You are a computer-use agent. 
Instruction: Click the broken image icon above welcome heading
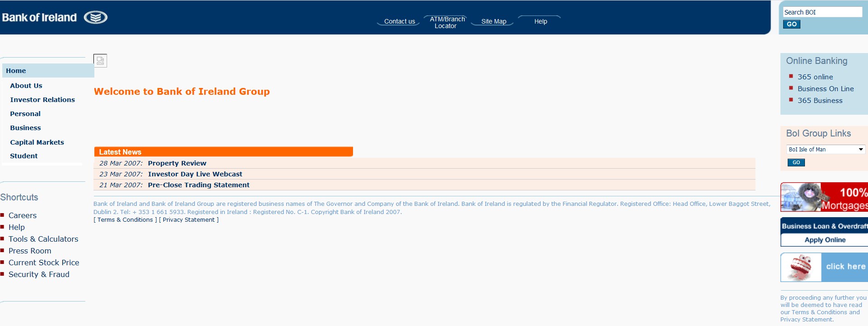[x=100, y=61]
